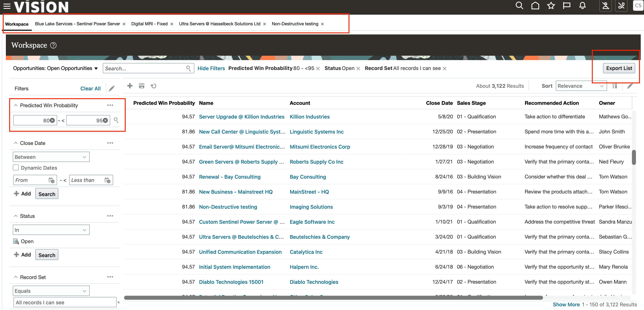The width and height of the screenshot is (644, 310).
Task: Open Killion Industries account link
Action: coord(310,117)
